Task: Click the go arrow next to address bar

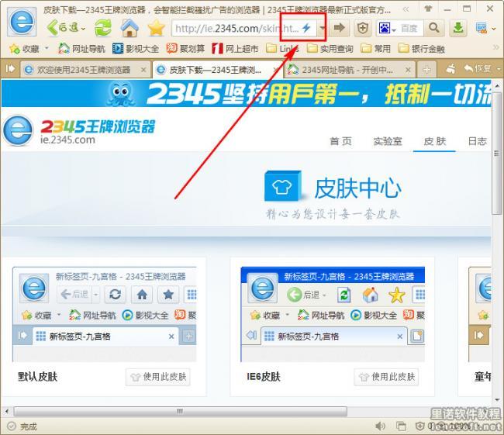Action: tap(340, 28)
